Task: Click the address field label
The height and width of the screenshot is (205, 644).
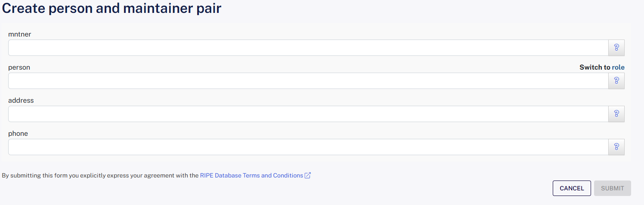Action: click(21, 101)
